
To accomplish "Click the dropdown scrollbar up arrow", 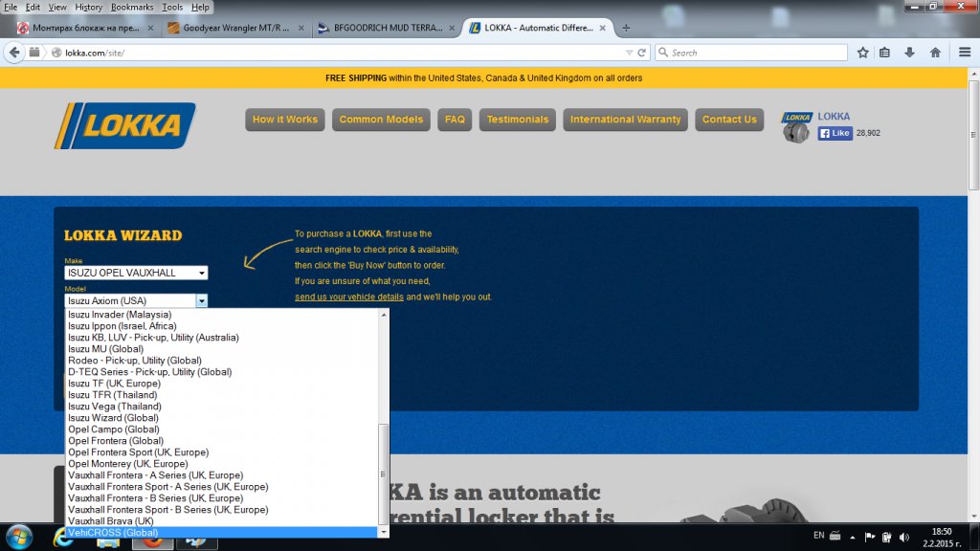I will [383, 315].
